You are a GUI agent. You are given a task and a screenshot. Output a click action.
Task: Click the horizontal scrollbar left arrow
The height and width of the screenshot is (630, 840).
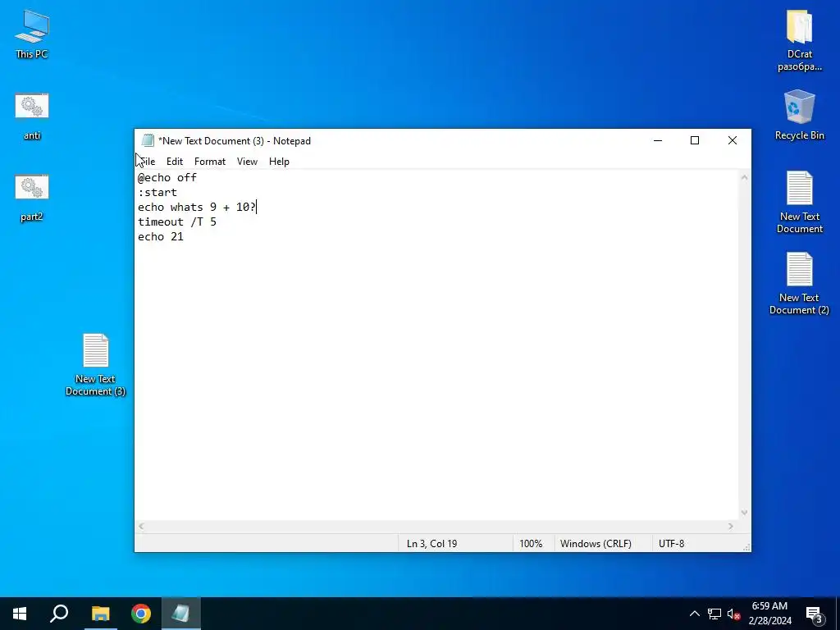141,526
